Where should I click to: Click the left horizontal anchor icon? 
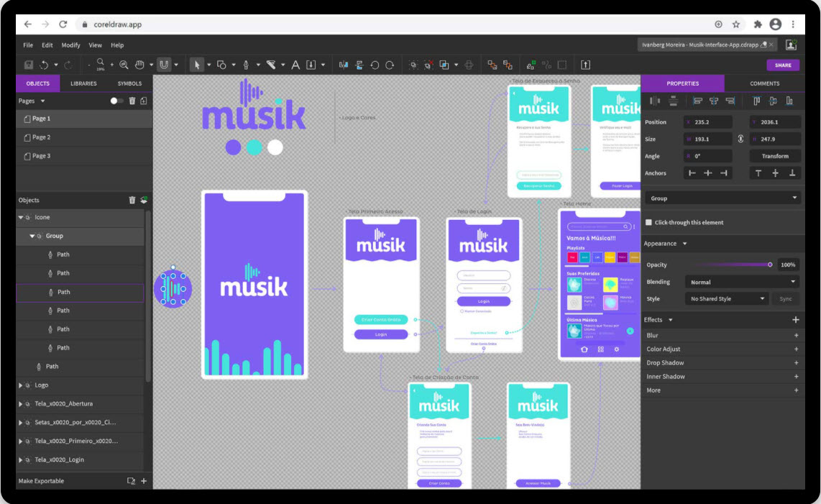coord(692,173)
